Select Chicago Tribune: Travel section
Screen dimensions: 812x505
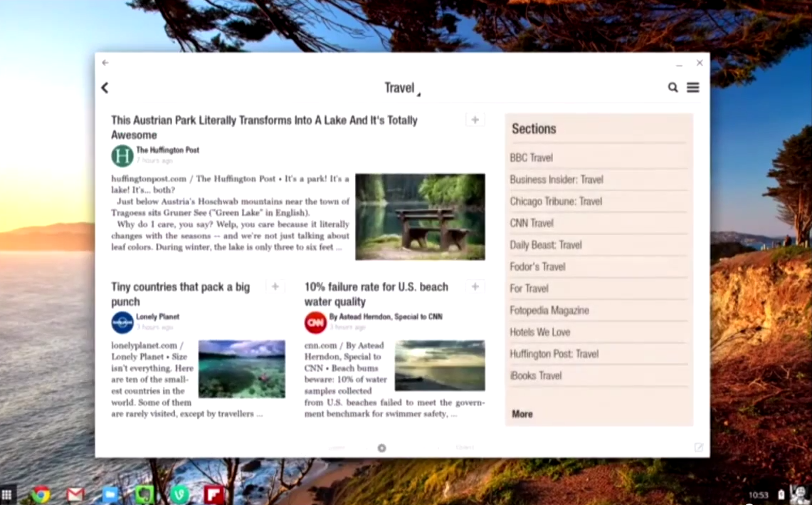599,201
